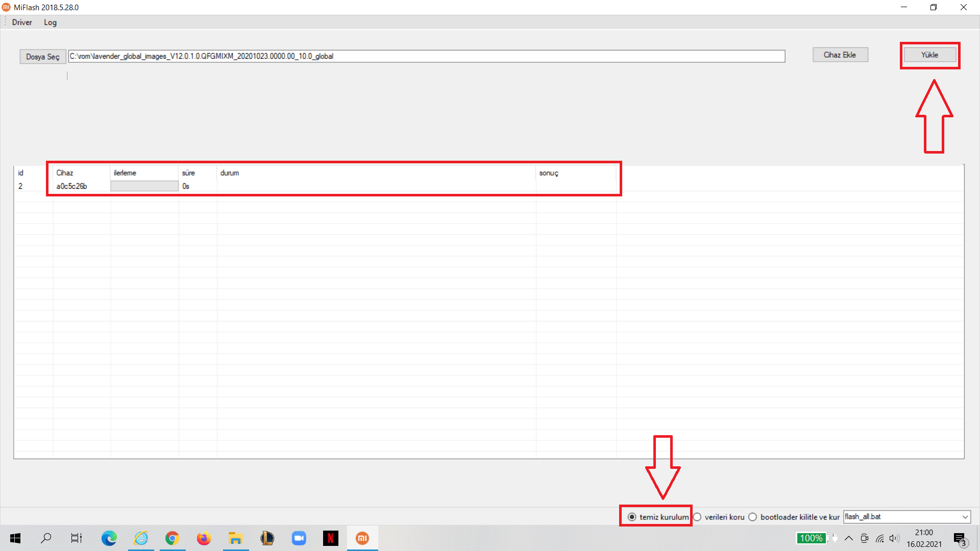Image resolution: width=980 pixels, height=551 pixels.
Task: Click the durum column header
Action: tap(377, 173)
